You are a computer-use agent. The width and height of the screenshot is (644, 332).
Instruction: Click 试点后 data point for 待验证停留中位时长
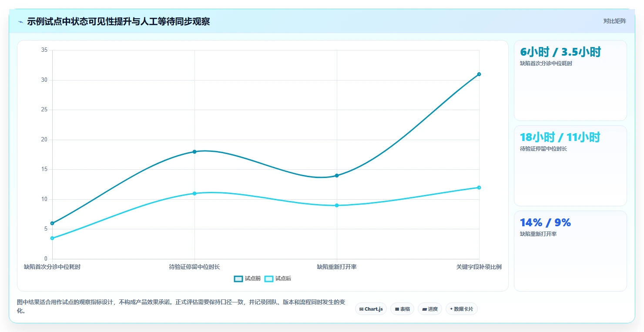(195, 193)
